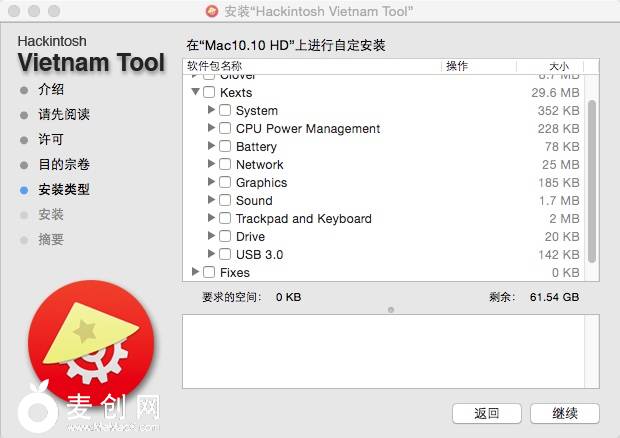Select the Sound package checkbox
The width and height of the screenshot is (620, 438).
point(225,201)
